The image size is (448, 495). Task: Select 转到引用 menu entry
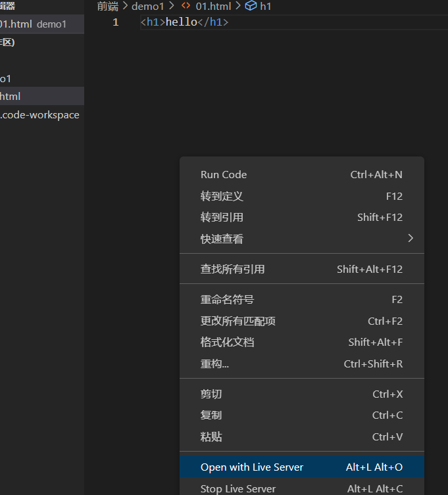pyautogui.click(x=222, y=217)
